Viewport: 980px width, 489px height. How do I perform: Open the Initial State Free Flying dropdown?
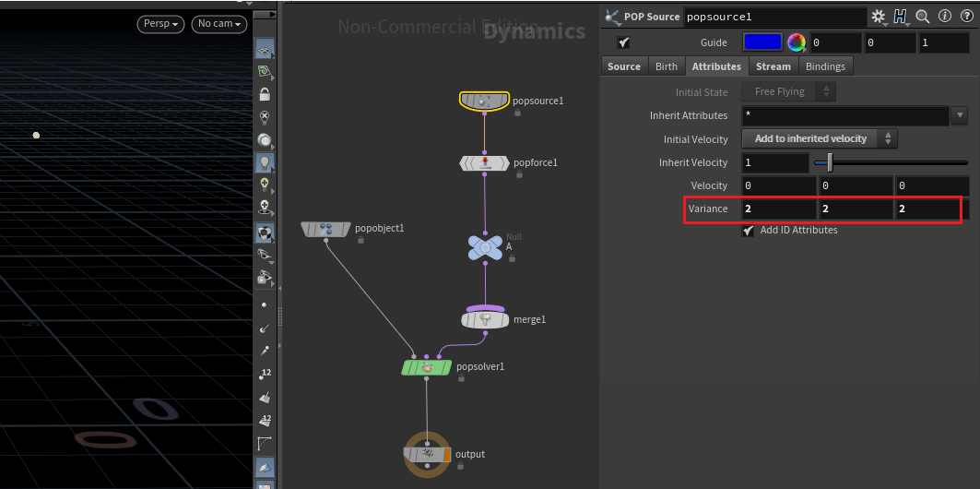point(788,92)
